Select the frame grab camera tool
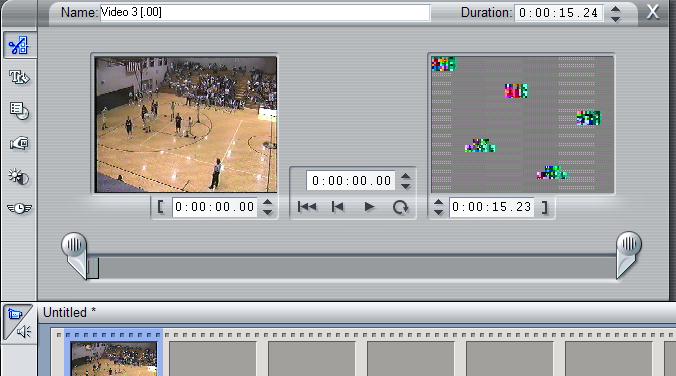676x376 pixels. [x=19, y=143]
